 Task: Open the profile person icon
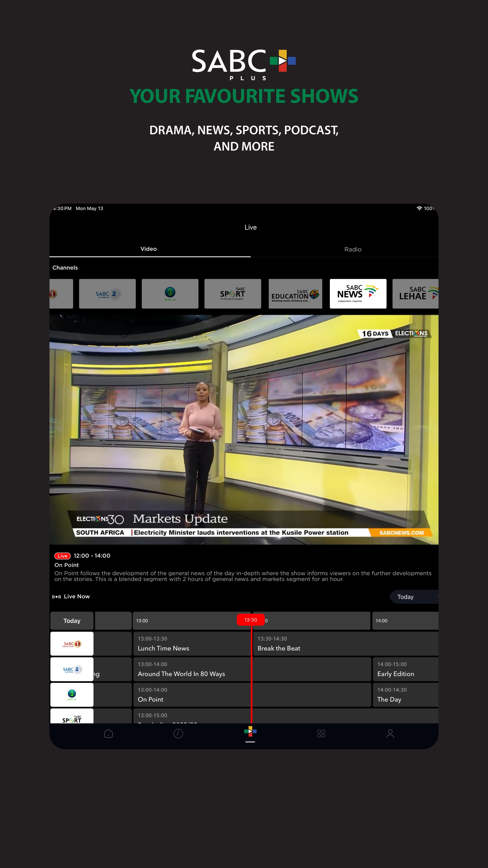(390, 734)
